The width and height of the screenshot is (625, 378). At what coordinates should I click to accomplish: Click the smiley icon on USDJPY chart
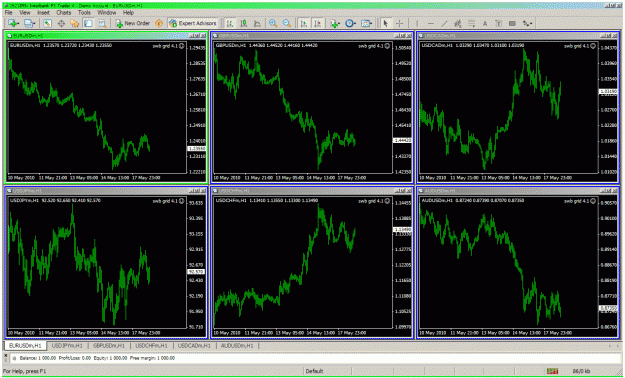[x=181, y=201]
